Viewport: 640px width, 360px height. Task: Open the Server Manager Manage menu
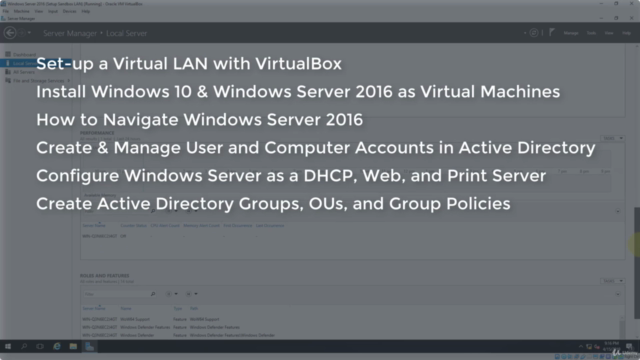tap(571, 33)
